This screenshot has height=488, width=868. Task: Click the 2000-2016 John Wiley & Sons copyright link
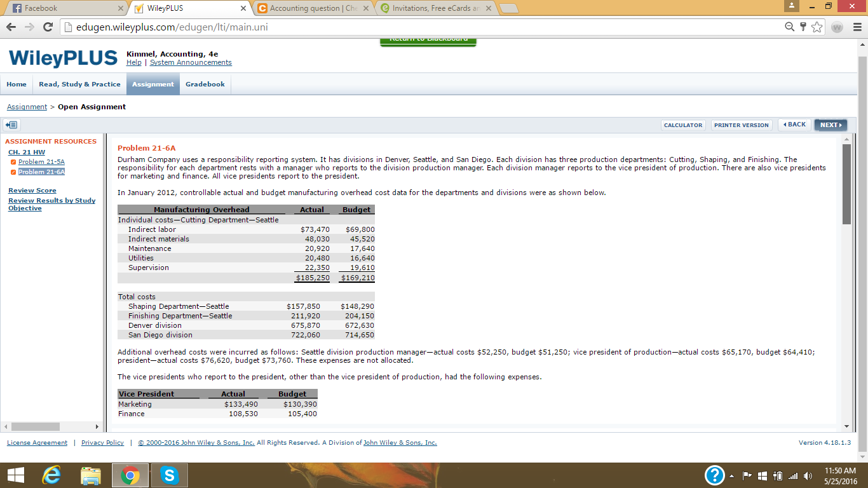[196, 442]
